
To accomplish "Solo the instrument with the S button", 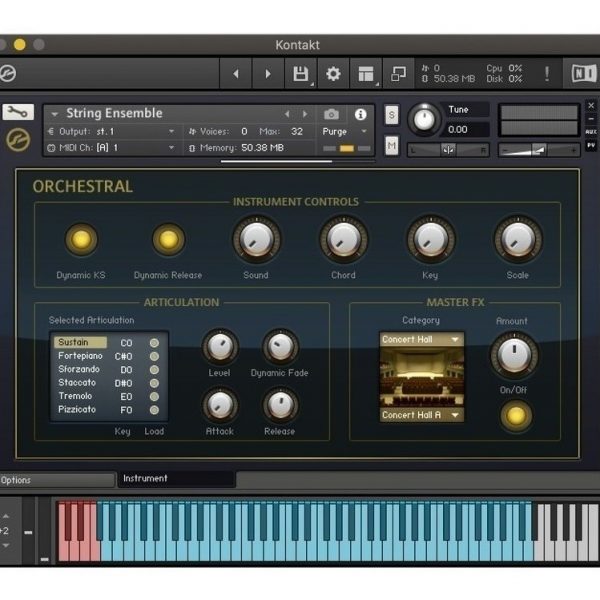I will [x=391, y=115].
